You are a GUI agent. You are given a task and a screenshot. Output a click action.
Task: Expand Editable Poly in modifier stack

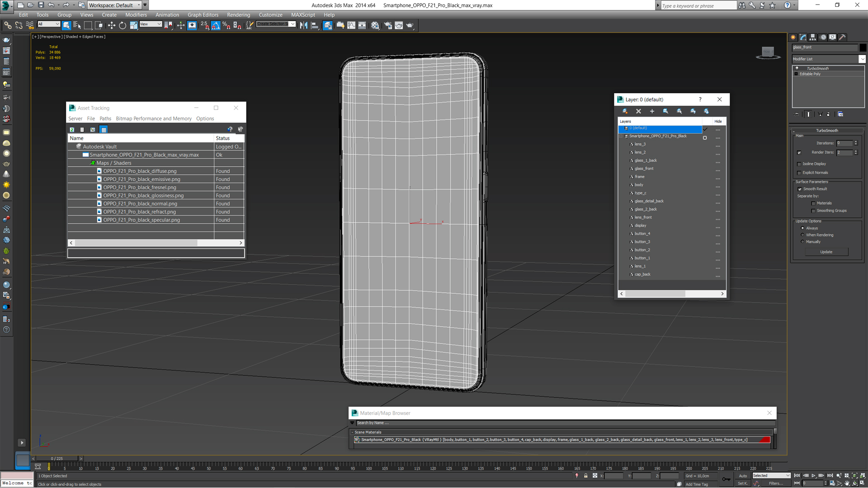[x=796, y=74]
